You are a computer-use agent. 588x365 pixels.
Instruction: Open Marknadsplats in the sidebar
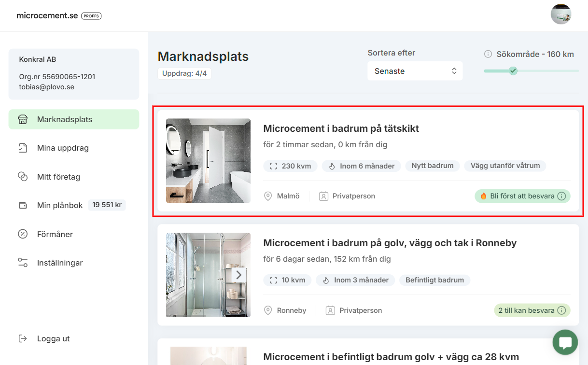(74, 119)
